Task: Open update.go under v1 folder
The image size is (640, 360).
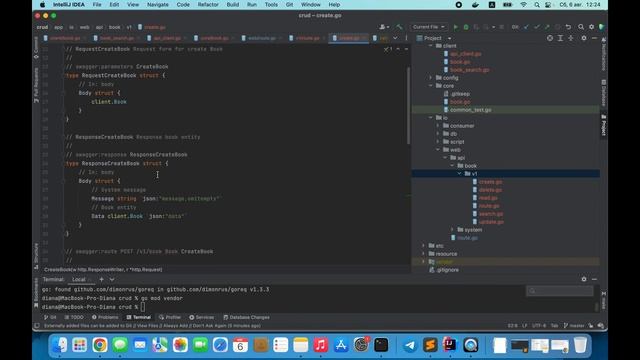Action: 491,222
